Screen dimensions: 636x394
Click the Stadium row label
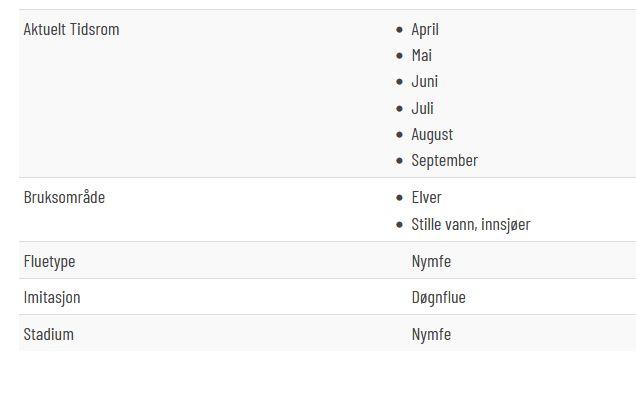(49, 335)
